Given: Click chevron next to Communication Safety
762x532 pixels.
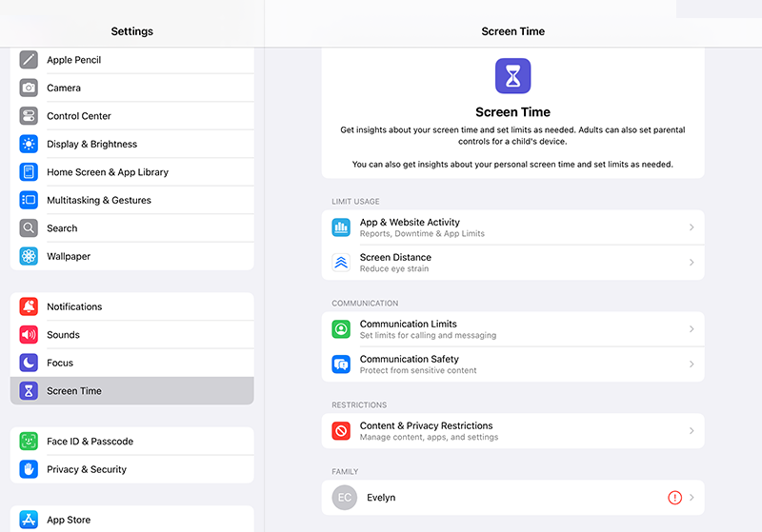Looking at the screenshot, I should 691,365.
